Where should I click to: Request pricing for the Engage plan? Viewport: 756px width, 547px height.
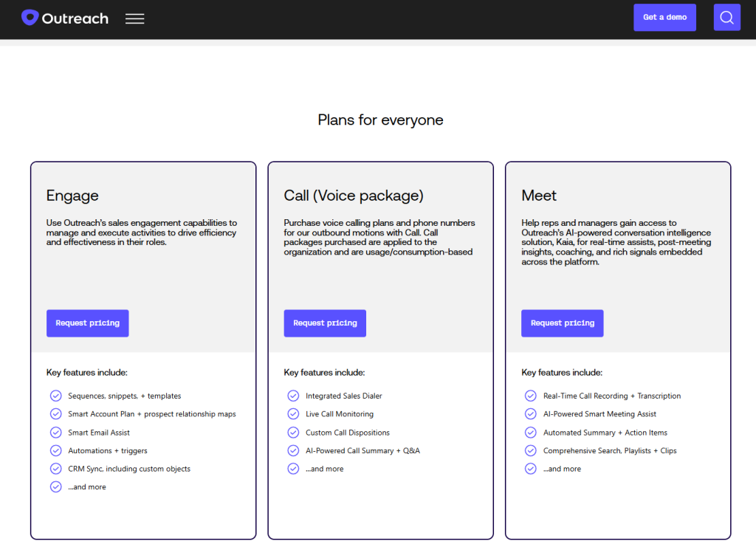coord(87,323)
